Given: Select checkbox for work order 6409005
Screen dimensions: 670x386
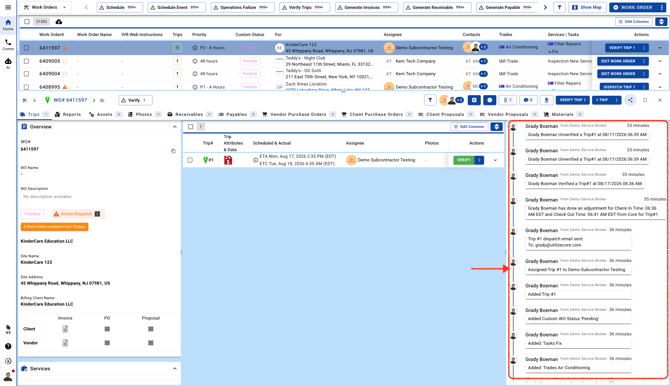Looking at the screenshot, I should [26, 61].
